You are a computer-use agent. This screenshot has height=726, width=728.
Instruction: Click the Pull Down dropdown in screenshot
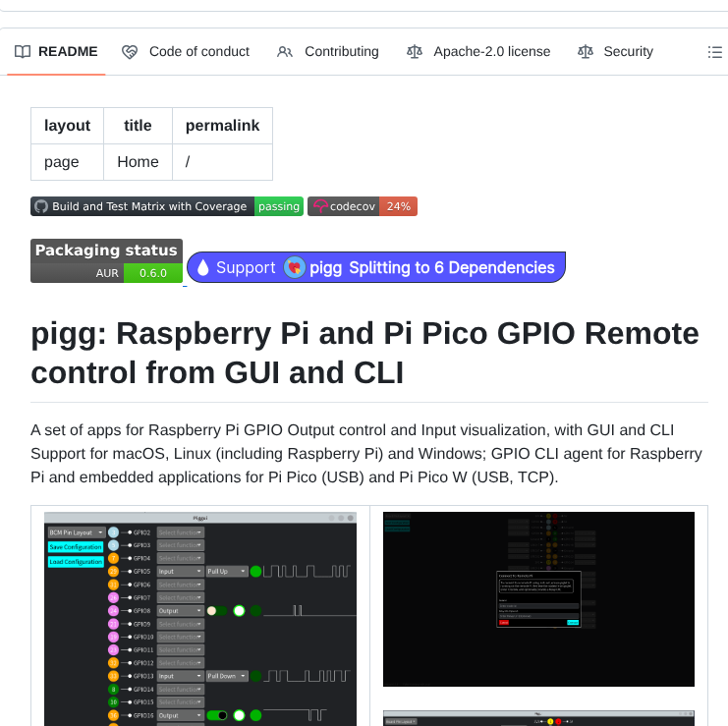pyautogui.click(x=227, y=676)
